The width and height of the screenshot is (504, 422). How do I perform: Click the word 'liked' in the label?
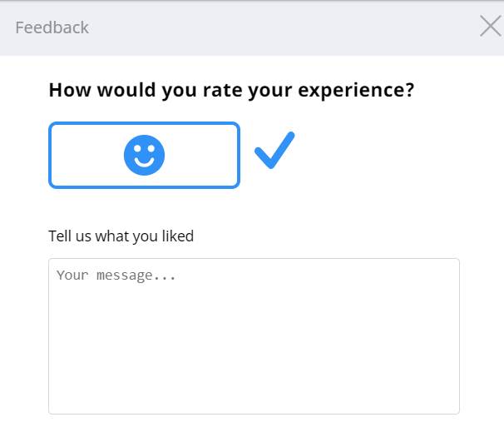click(176, 236)
